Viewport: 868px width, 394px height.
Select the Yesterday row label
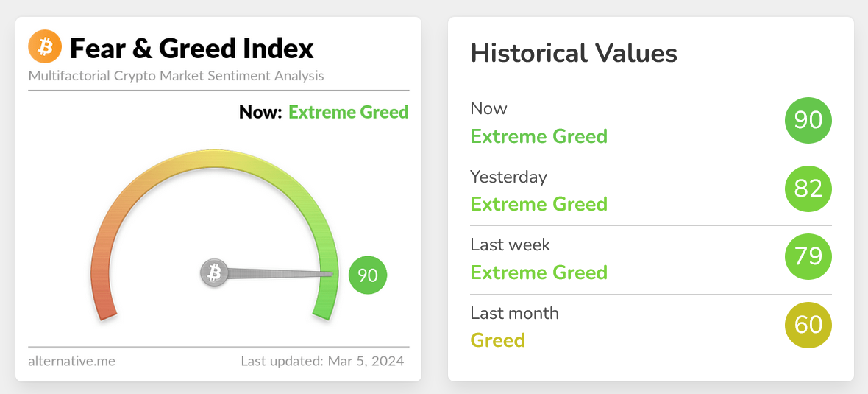click(509, 177)
